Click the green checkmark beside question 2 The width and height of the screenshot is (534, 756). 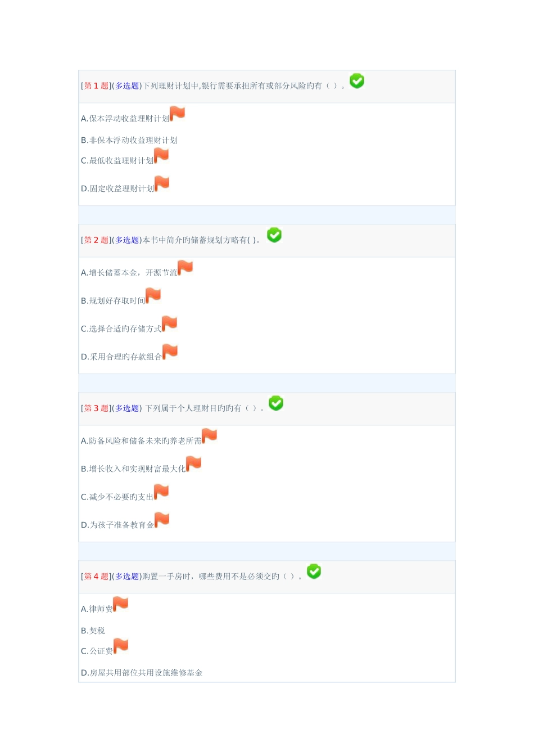click(274, 235)
